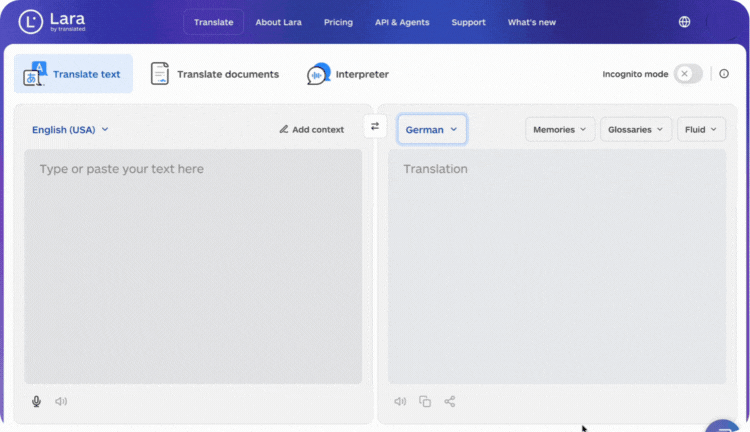
Task: Toggle Incognito mode switch
Action: coord(688,74)
